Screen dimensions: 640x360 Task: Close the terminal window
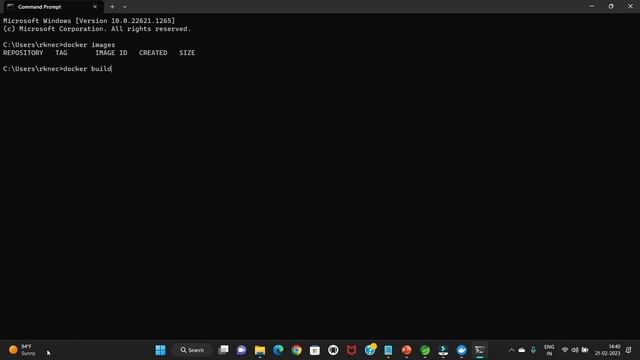[x=630, y=6]
